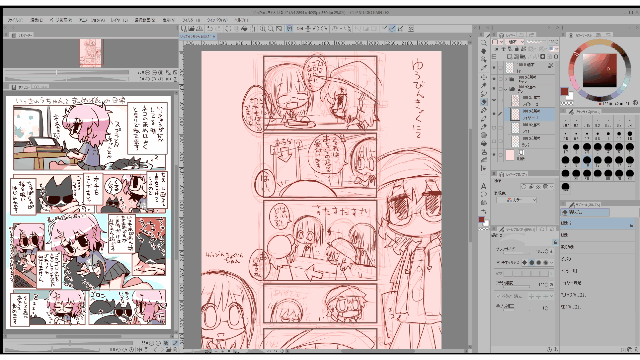The image size is (640, 360).
Task: Click the trash icon at Sub Tool panel bottom
Action: [x=636, y=349]
